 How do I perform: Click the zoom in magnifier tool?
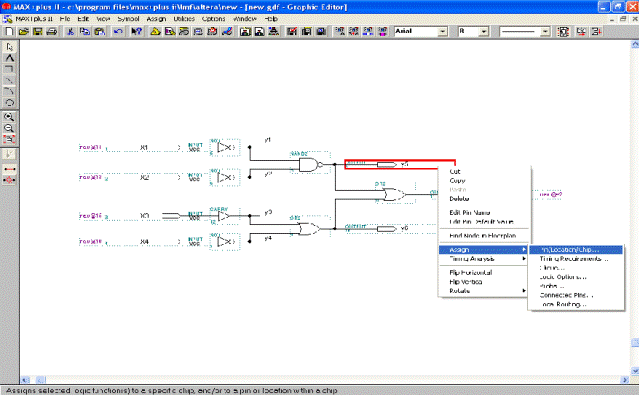coord(9,117)
